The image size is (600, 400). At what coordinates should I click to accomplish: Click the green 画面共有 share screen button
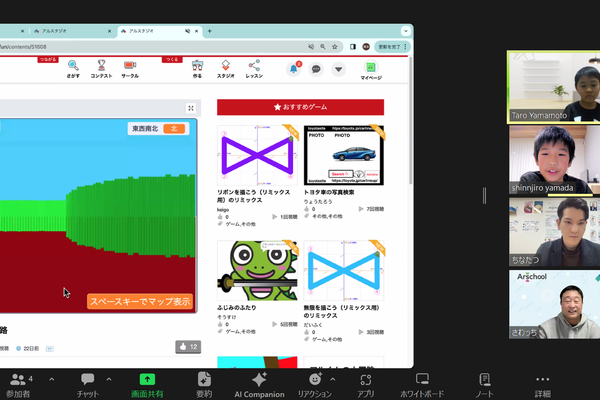tap(147, 385)
